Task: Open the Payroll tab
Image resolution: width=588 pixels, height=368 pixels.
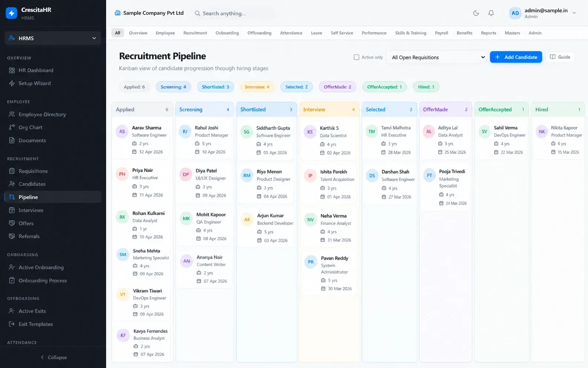Action: pos(442,33)
